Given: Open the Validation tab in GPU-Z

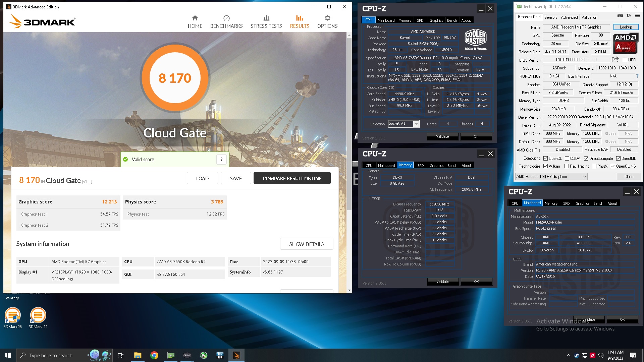Looking at the screenshot, I should (x=589, y=17).
